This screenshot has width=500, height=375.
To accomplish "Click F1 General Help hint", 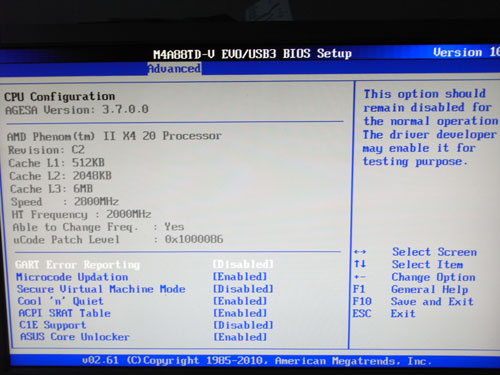I will point(411,289).
